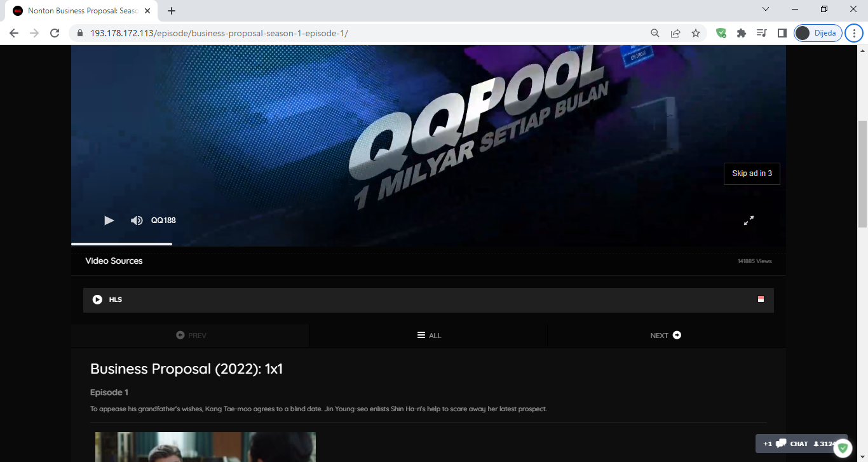The height and width of the screenshot is (462, 868).
Task: Click the flag icon in HLS row
Action: coord(761,299)
